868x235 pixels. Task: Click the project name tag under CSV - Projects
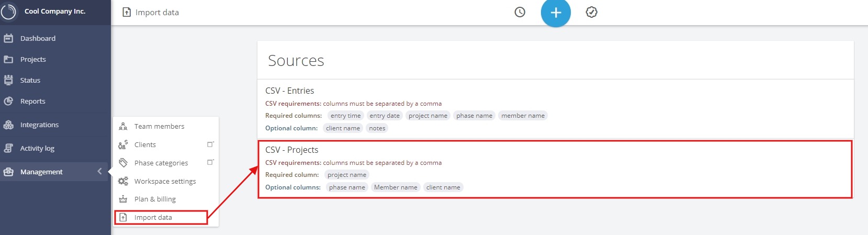coord(347,175)
